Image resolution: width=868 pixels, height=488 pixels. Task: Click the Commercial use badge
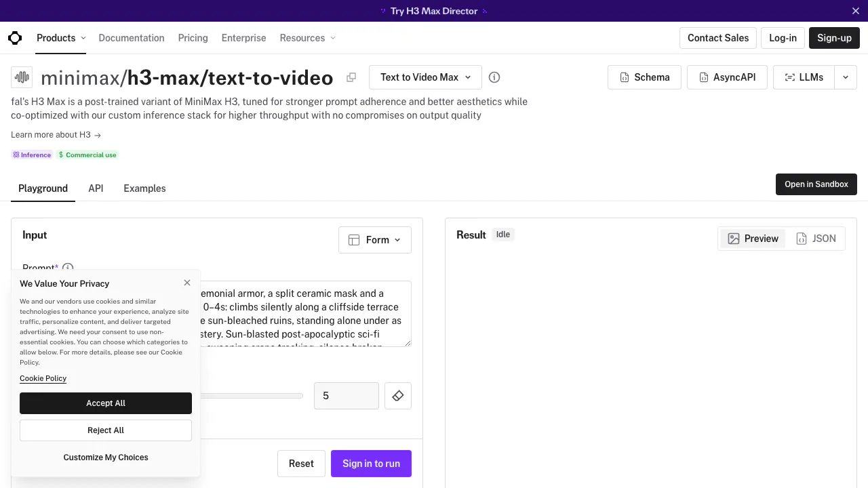pyautogui.click(x=87, y=155)
